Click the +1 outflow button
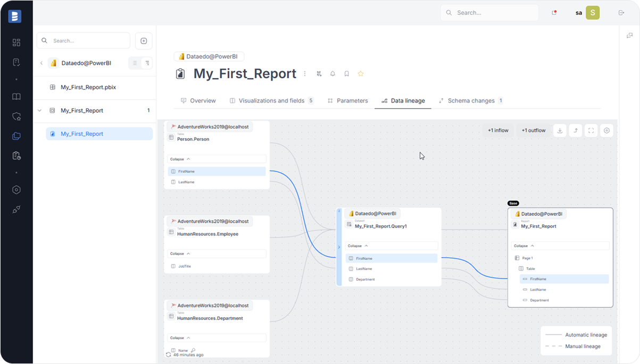The image size is (640, 364). click(x=533, y=131)
